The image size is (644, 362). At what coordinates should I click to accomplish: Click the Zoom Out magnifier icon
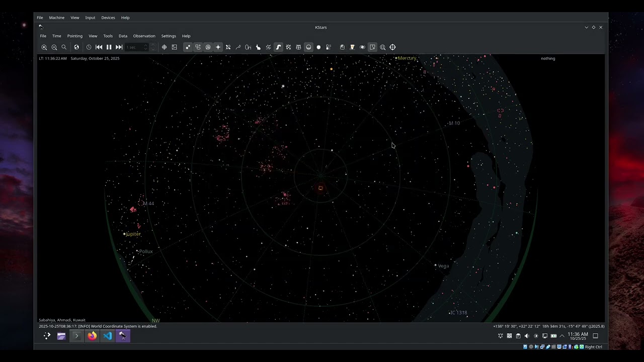pos(54,47)
